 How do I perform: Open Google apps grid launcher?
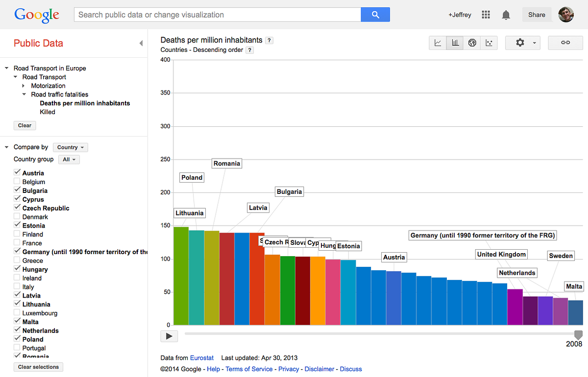tap(486, 15)
